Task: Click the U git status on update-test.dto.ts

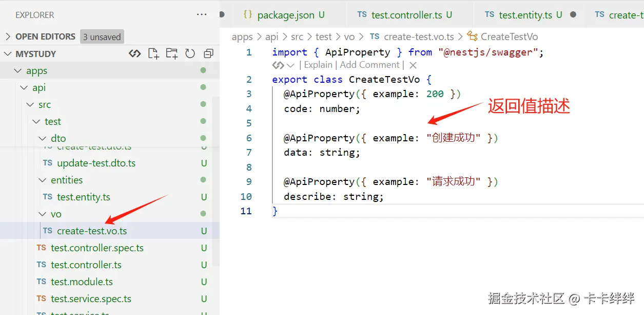Action: (x=204, y=163)
